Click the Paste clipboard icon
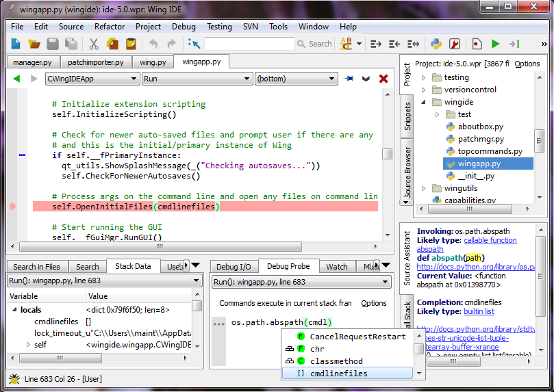The width and height of the screenshot is (554, 392). [131, 44]
